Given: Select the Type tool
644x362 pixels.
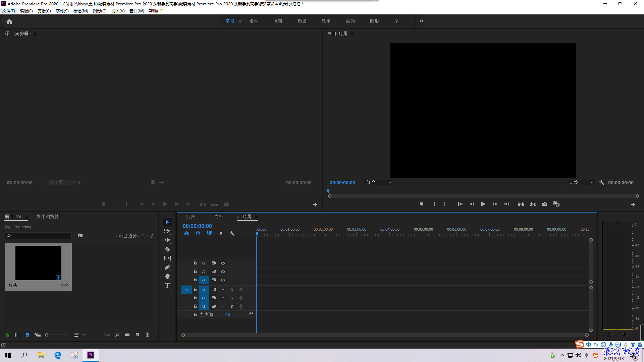Looking at the screenshot, I should click(167, 285).
